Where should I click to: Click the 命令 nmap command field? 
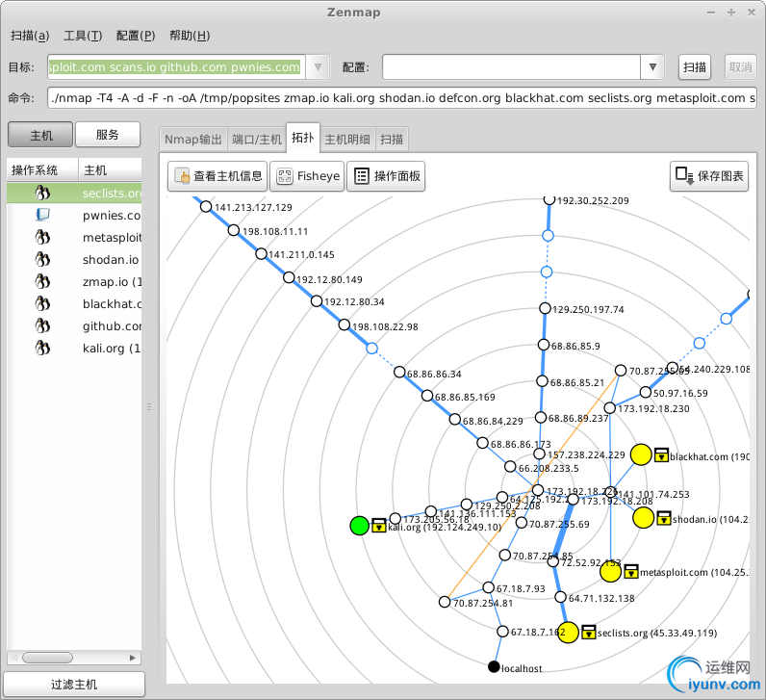[401, 98]
